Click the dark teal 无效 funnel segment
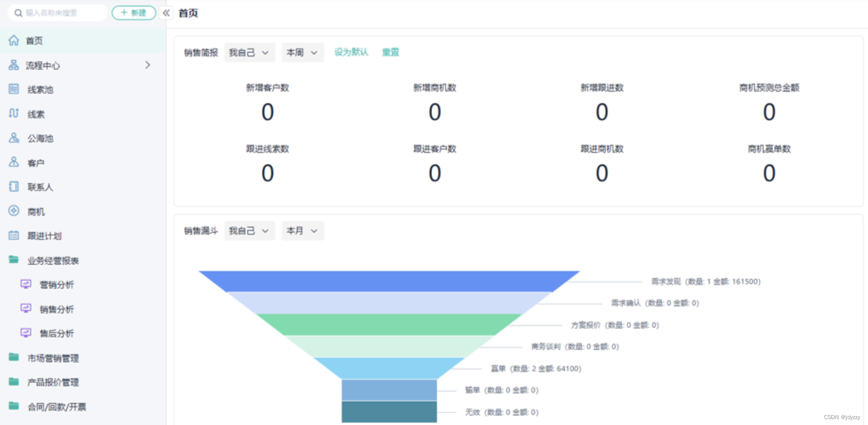This screenshot has width=868, height=425. tap(389, 412)
